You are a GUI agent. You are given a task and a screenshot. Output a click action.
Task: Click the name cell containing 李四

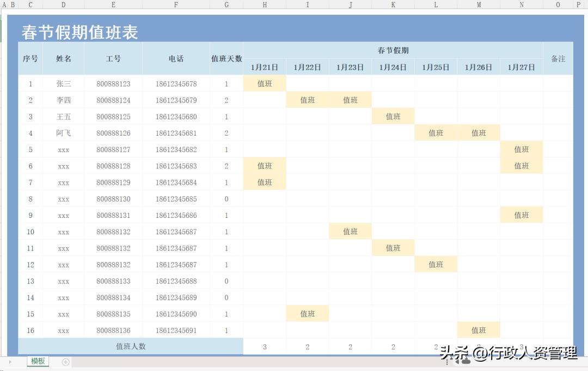(63, 100)
